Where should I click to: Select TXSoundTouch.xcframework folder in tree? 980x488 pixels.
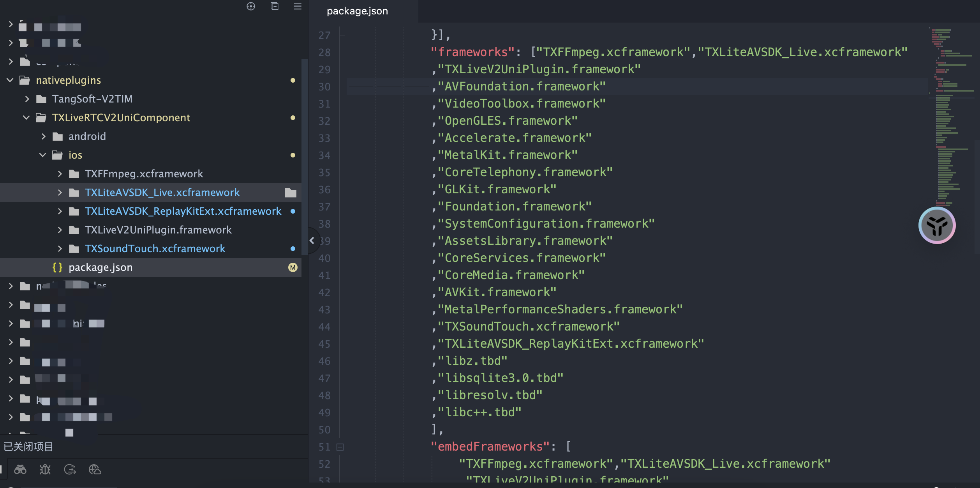point(155,249)
